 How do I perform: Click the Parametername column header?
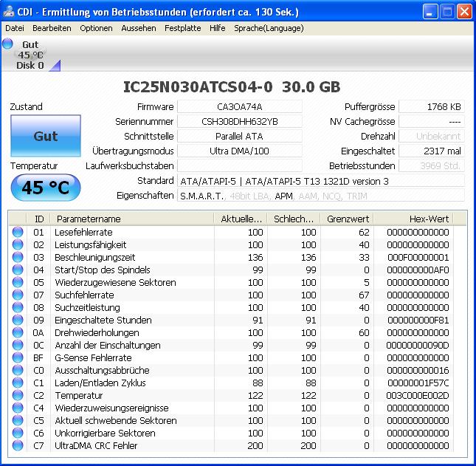132,219
